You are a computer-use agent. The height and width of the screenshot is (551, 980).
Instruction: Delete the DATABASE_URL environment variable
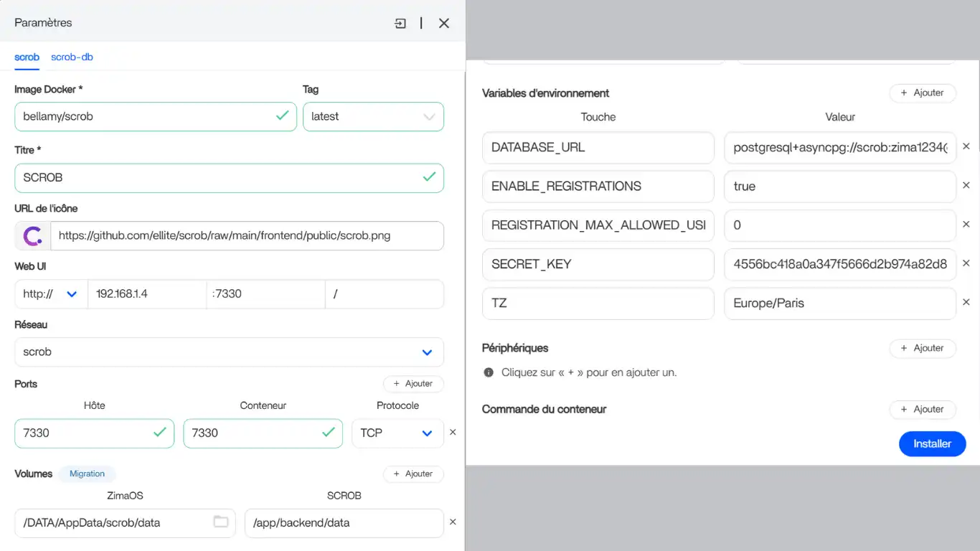pos(966,146)
